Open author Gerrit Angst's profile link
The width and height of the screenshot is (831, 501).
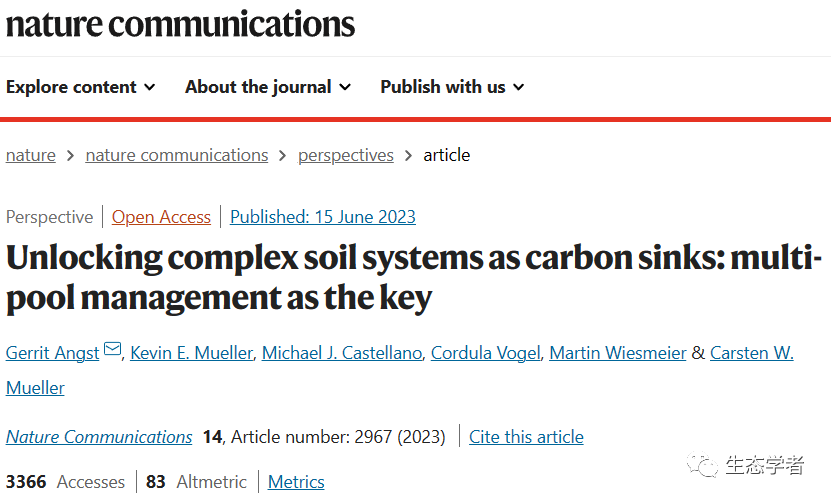coord(53,353)
